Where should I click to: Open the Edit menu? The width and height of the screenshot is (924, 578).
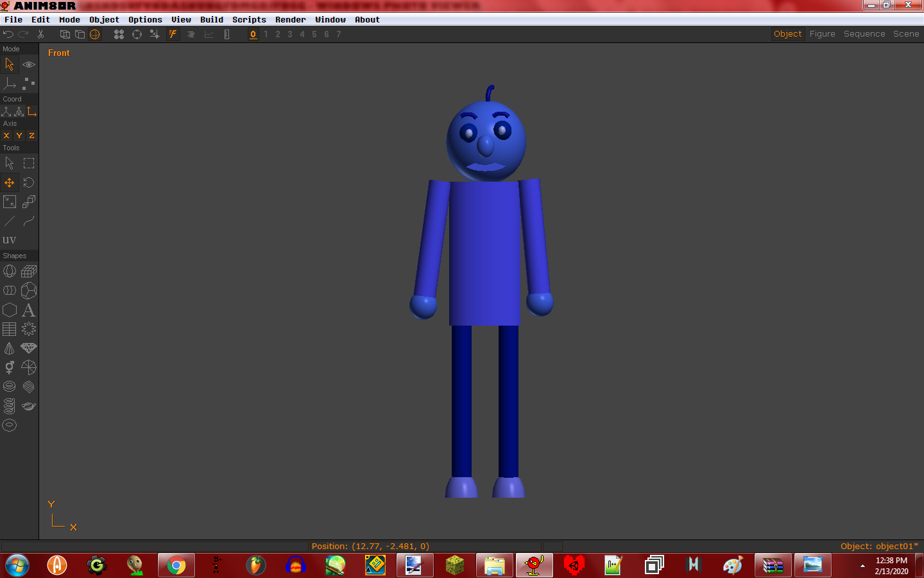[x=40, y=20]
